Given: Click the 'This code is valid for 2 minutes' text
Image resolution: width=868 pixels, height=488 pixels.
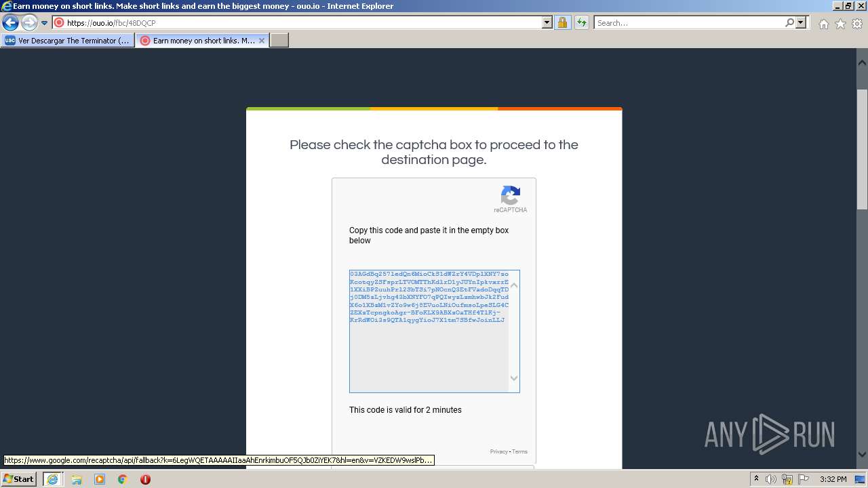Looking at the screenshot, I should [406, 410].
